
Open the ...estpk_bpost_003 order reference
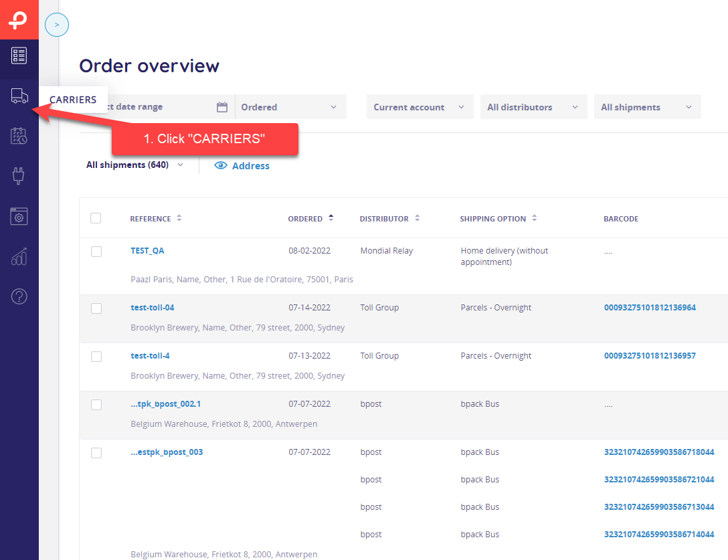[167, 452]
